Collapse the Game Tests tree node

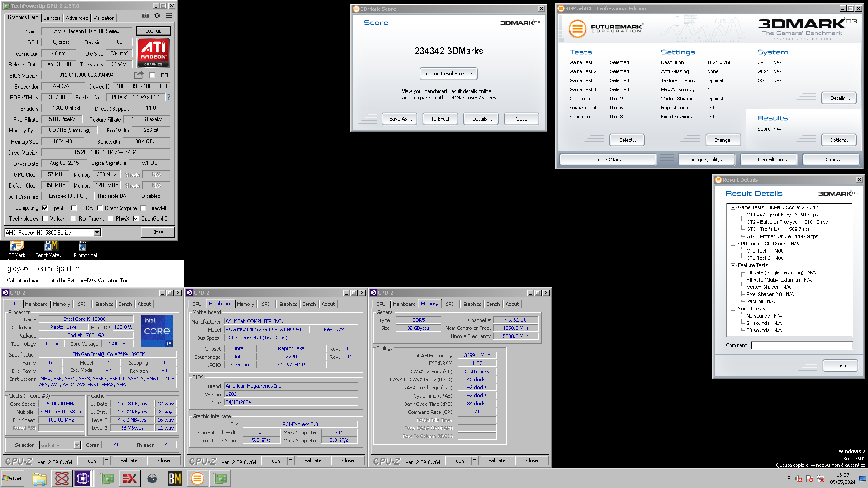coord(733,207)
